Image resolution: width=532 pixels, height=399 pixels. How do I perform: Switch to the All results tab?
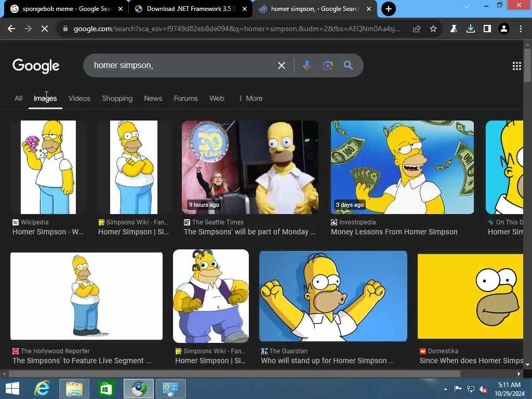18,98
